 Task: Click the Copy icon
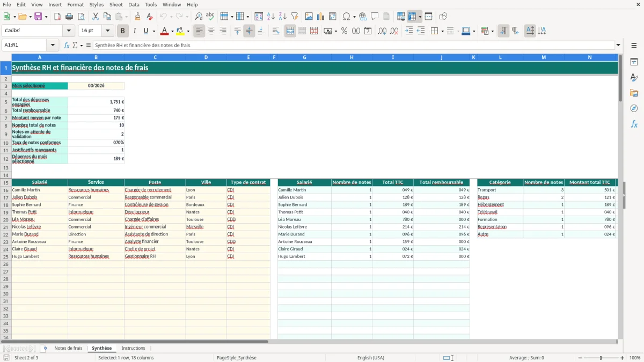pos(107,17)
